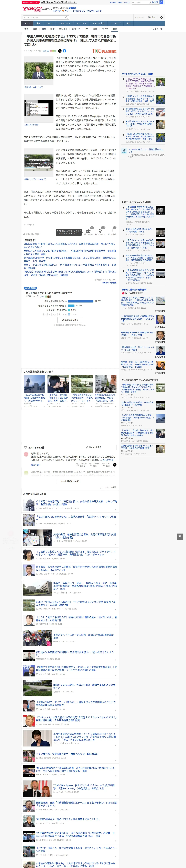Viewport: 186px width, 868px height.
Task: Click the first commenter's pink avatar
Action: click(26, 454)
